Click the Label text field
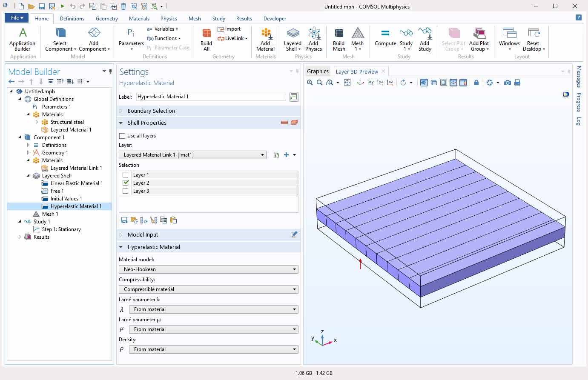 (x=211, y=97)
